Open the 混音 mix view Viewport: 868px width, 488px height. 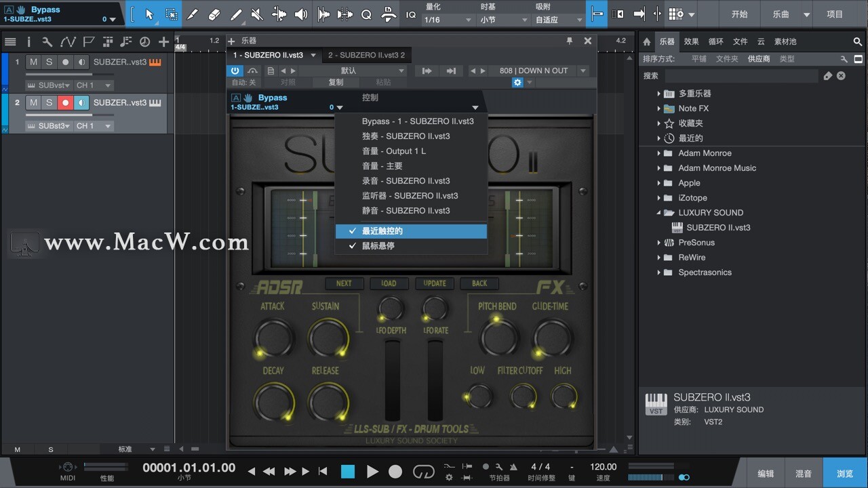(x=804, y=474)
